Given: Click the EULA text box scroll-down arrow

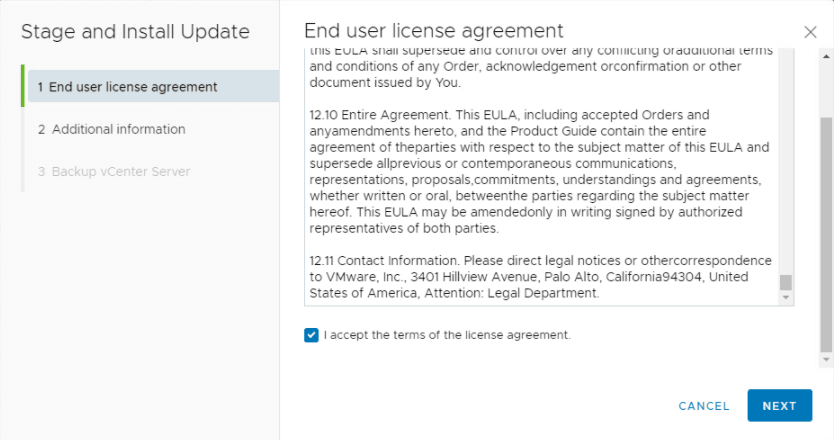Looking at the screenshot, I should [786, 298].
